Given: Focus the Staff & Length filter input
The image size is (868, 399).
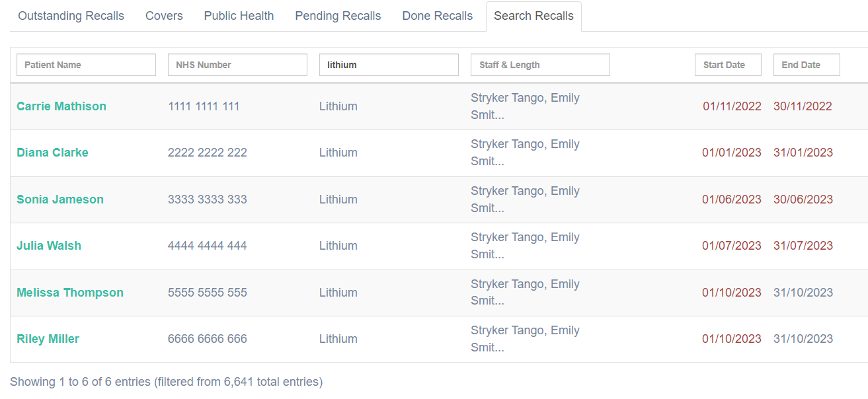Looking at the screenshot, I should point(540,65).
